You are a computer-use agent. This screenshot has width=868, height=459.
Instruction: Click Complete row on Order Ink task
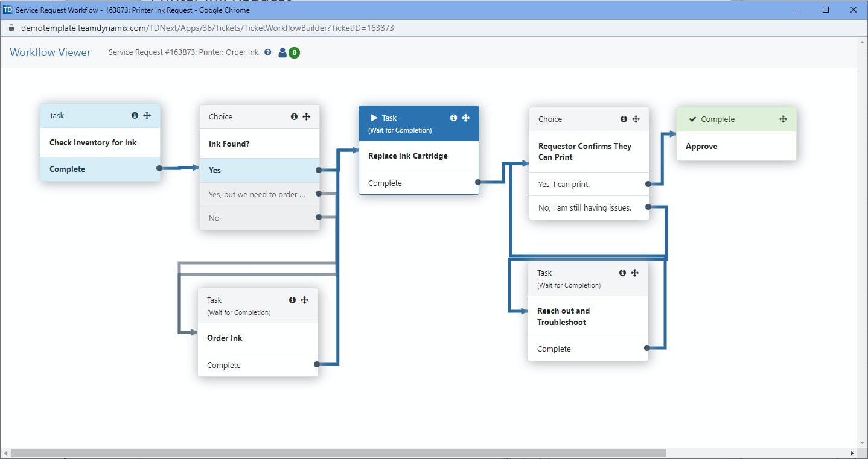tap(258, 365)
